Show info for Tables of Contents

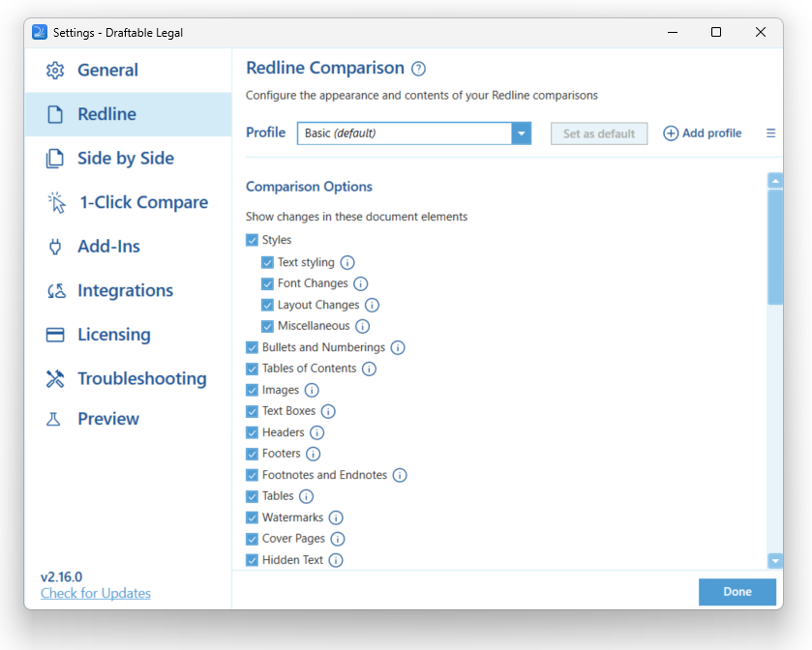click(x=369, y=369)
